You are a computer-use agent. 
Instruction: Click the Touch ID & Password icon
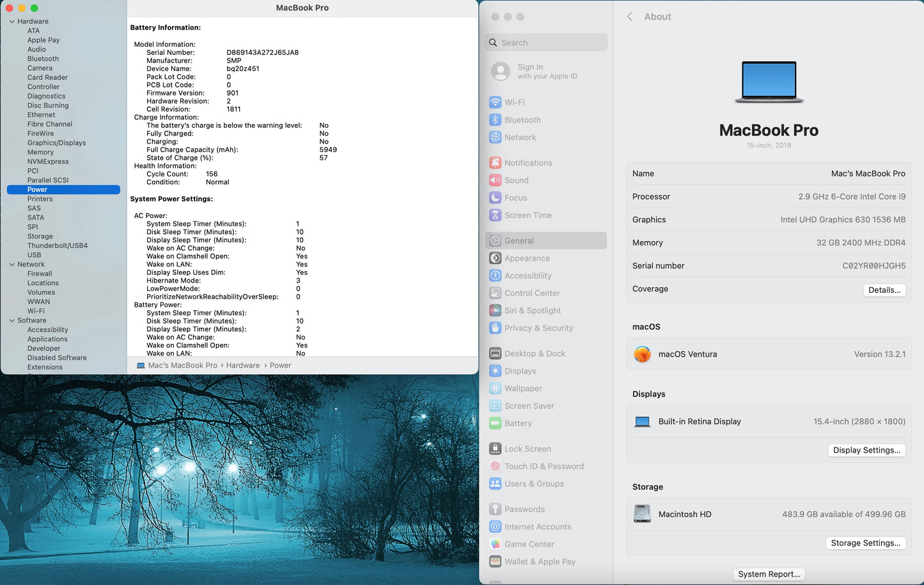[495, 466]
